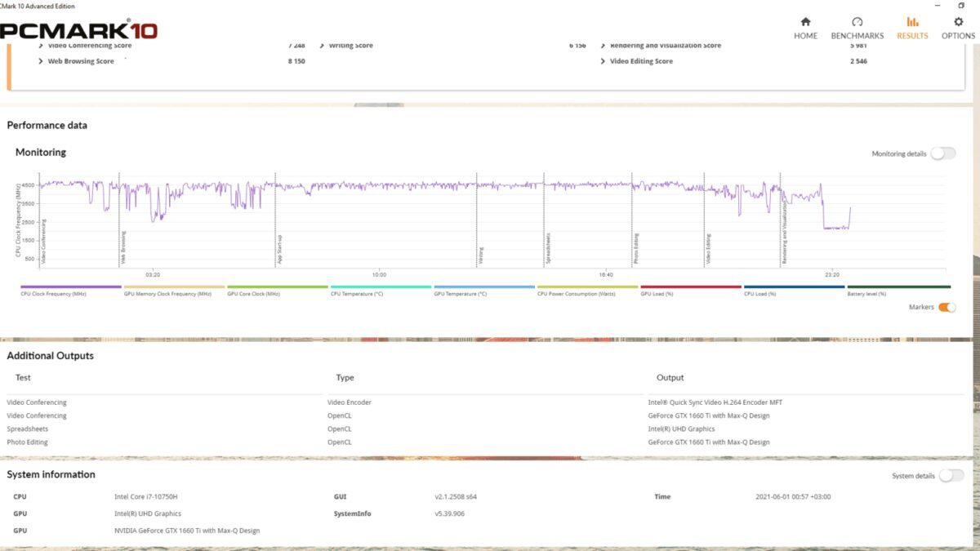The width and height of the screenshot is (980, 551).
Task: Select the CPU Clock Frequency legend
Action: click(x=71, y=290)
